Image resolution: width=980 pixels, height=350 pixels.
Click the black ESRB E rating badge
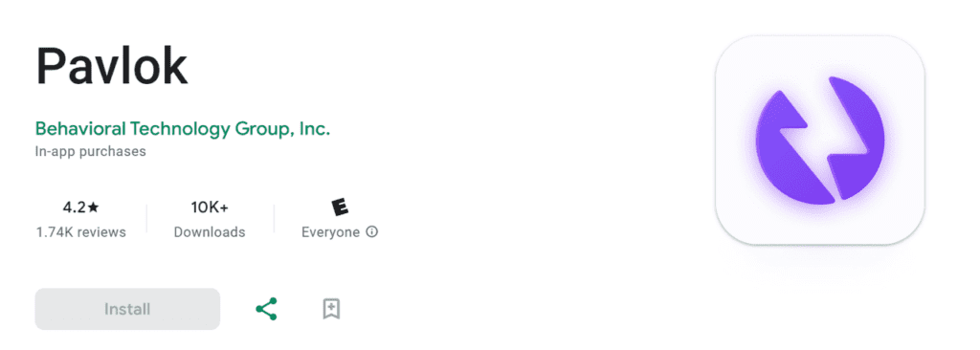pos(340,208)
